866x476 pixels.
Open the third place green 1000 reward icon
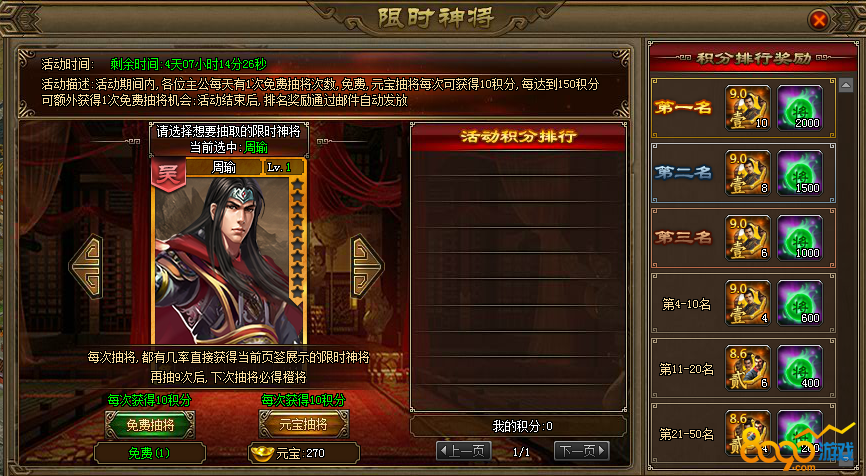(800, 238)
